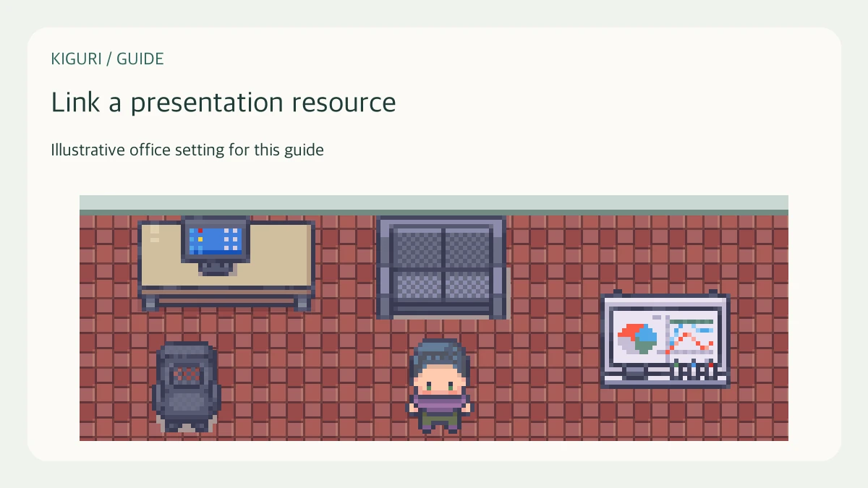Click the "KIGURI / GUIDE" breadcrumb text
Viewport: 868px width, 488px height.
pos(108,59)
